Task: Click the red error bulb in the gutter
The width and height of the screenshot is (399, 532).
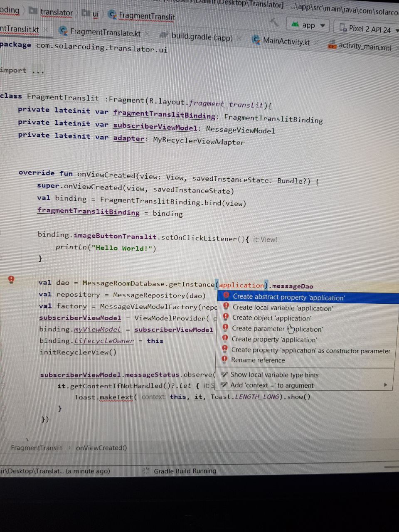Action: pos(11,279)
